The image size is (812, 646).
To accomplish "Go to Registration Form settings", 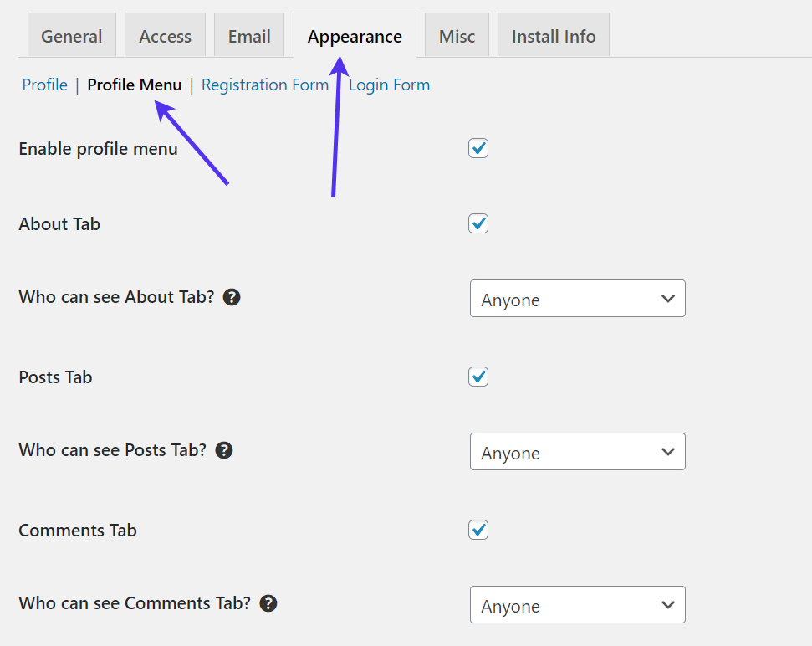I will point(265,85).
